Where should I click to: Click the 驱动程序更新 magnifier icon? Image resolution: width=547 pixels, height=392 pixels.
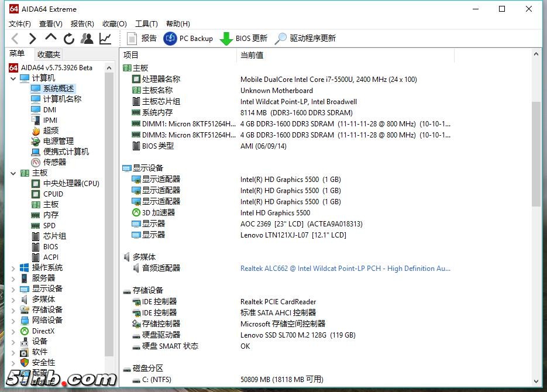281,39
